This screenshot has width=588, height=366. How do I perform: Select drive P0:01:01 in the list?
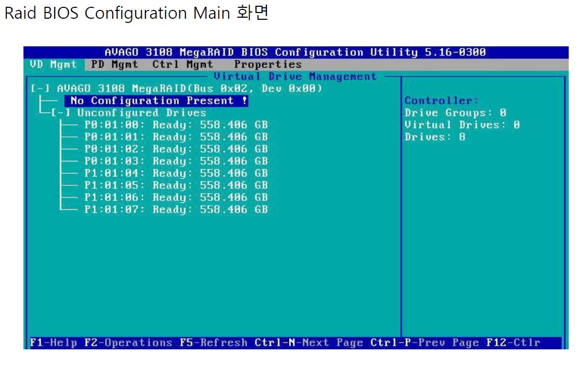coord(176,137)
